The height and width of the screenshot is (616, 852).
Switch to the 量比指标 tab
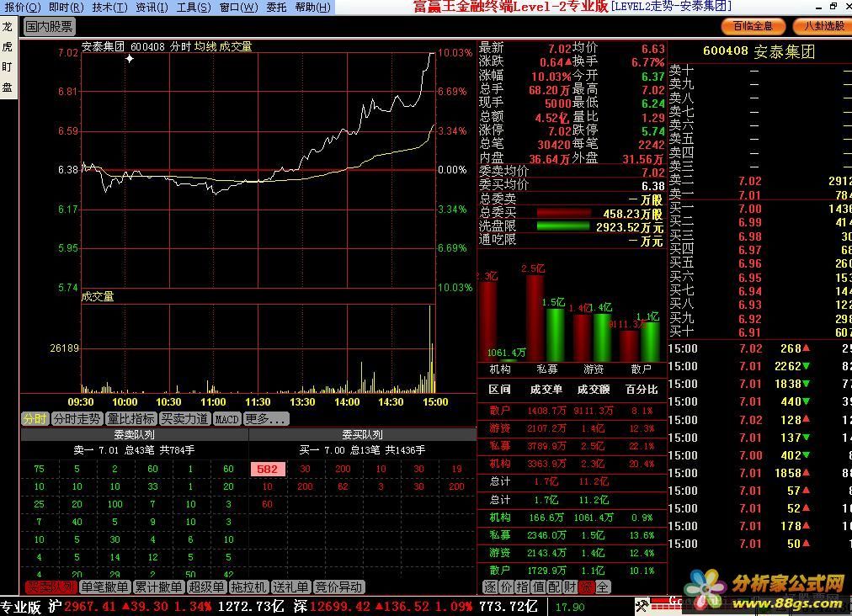131,419
